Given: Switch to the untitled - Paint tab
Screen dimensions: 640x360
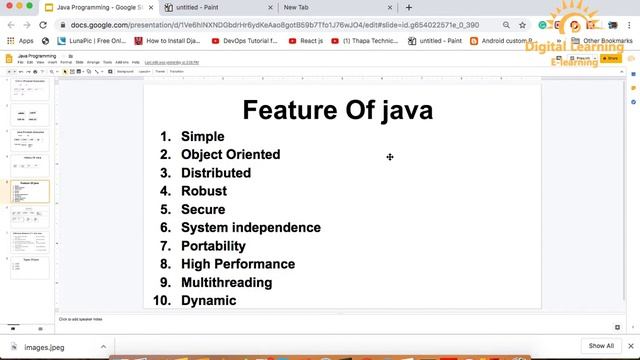Looking at the screenshot, I should point(216,7).
